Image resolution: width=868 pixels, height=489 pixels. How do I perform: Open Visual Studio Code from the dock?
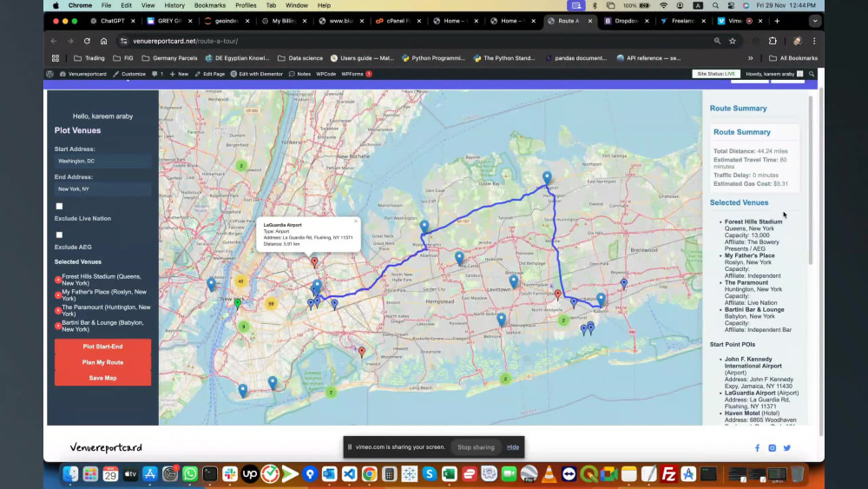[349, 474]
